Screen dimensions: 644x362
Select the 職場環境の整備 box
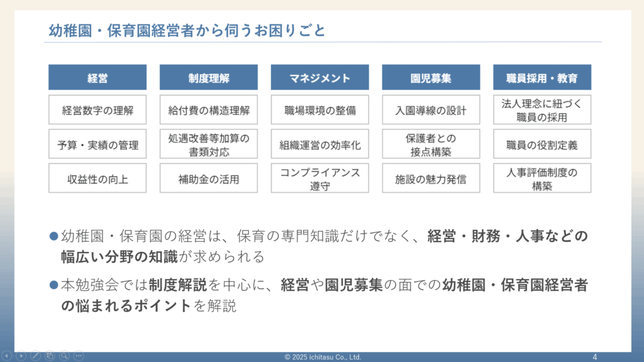click(x=320, y=110)
